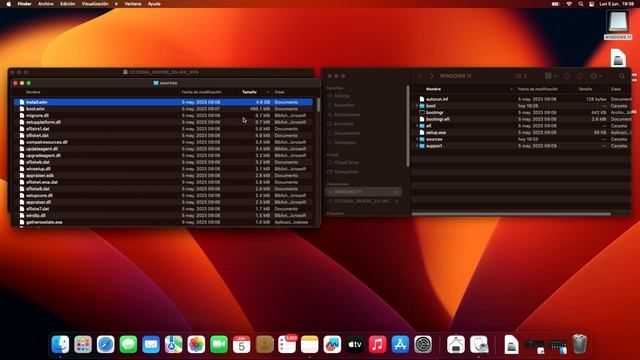Expand the support folder disclosure triangle

(x=417, y=146)
